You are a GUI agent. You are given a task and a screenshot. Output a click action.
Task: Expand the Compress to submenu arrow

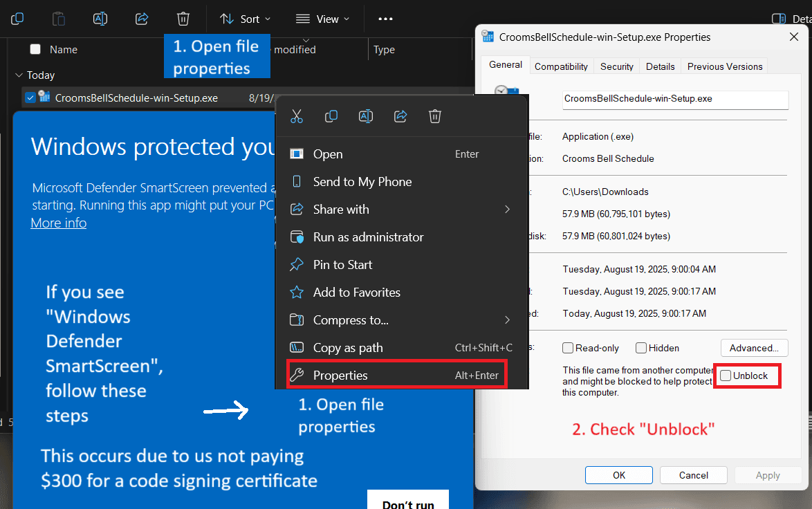click(507, 320)
